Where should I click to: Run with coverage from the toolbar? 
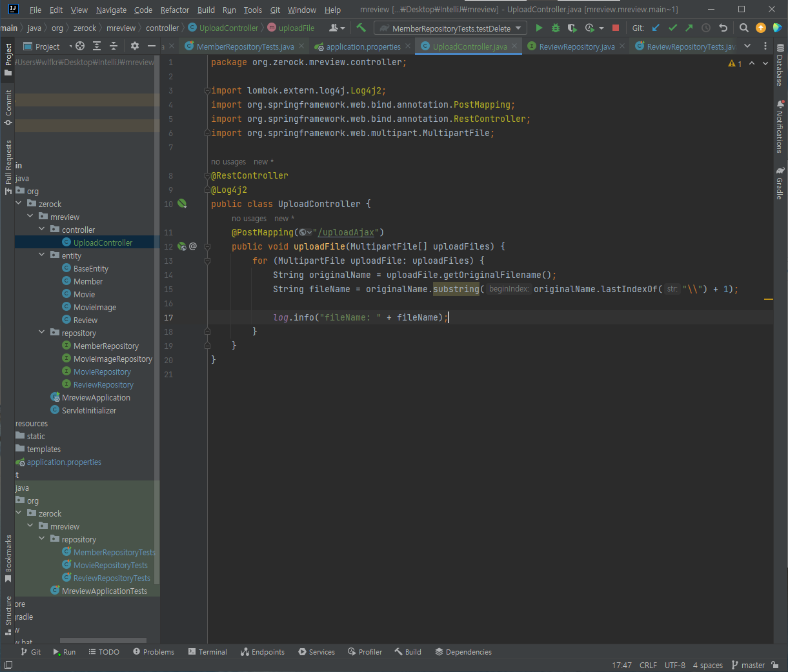(x=572, y=28)
